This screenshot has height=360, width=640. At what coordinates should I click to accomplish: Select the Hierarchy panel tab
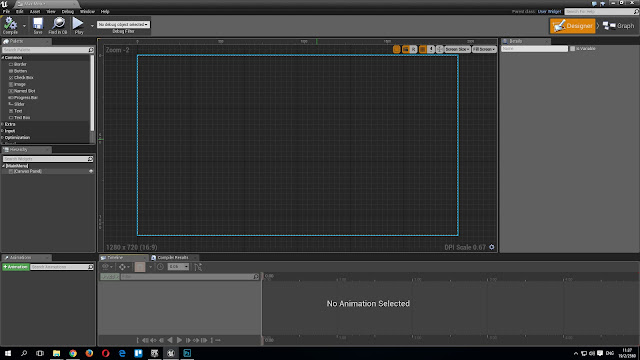pos(26,150)
